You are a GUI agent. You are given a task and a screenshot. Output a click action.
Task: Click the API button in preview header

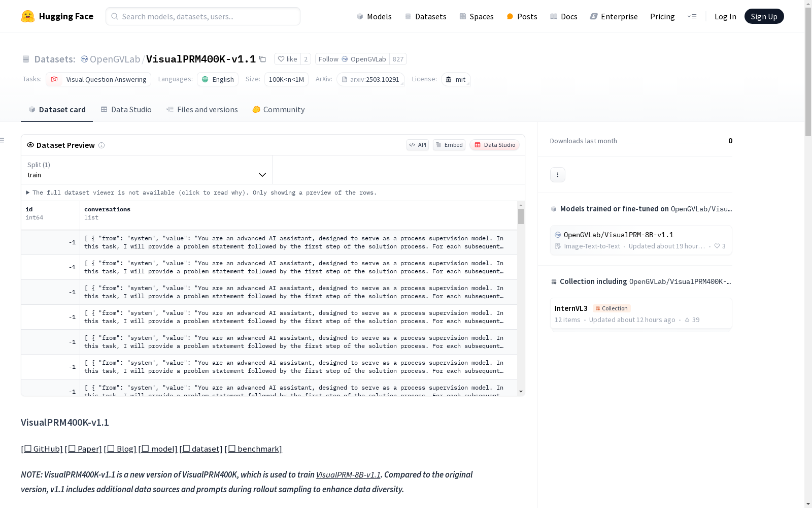click(418, 145)
